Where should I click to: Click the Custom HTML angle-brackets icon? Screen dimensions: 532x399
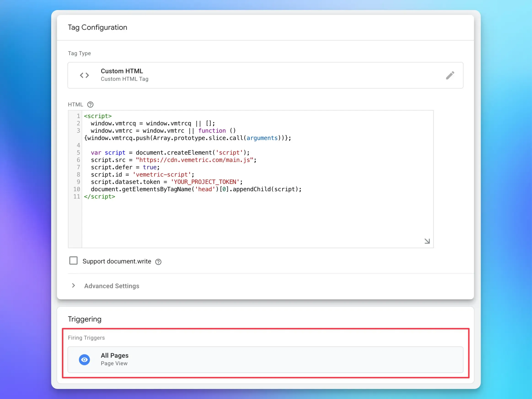click(84, 75)
